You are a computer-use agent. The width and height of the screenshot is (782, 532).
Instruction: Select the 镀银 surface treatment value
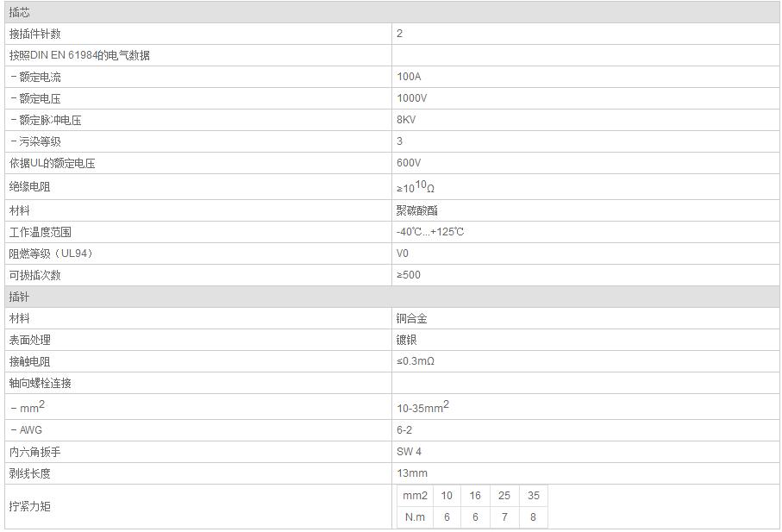pyautogui.click(x=406, y=340)
